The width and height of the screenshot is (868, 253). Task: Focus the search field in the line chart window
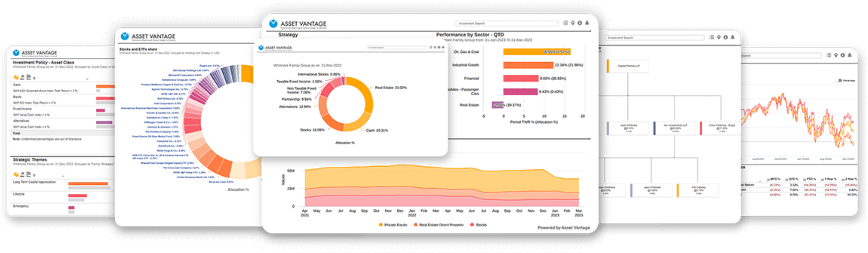[782, 56]
